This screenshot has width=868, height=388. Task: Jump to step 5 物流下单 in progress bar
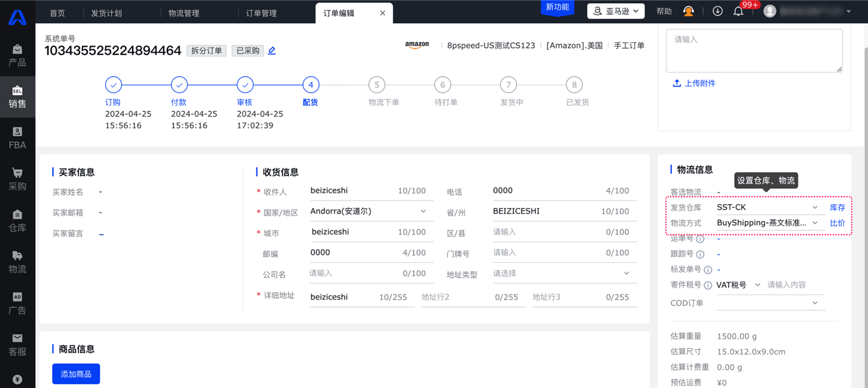[376, 85]
